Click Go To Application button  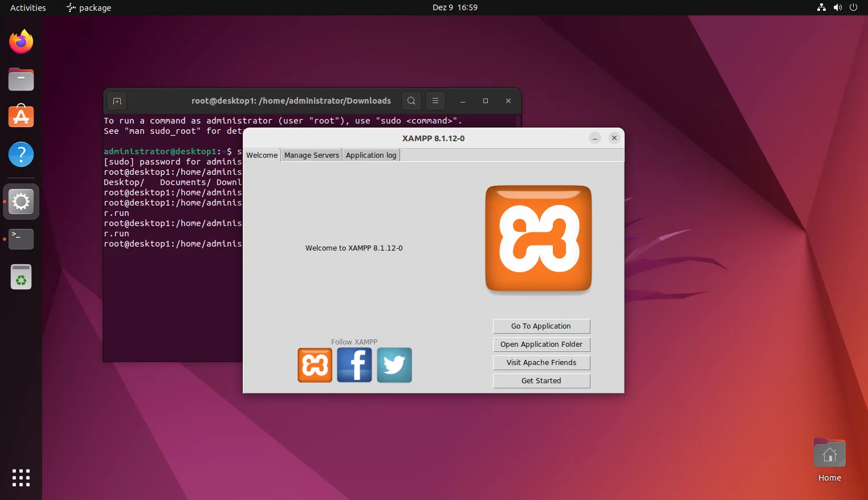(x=541, y=326)
